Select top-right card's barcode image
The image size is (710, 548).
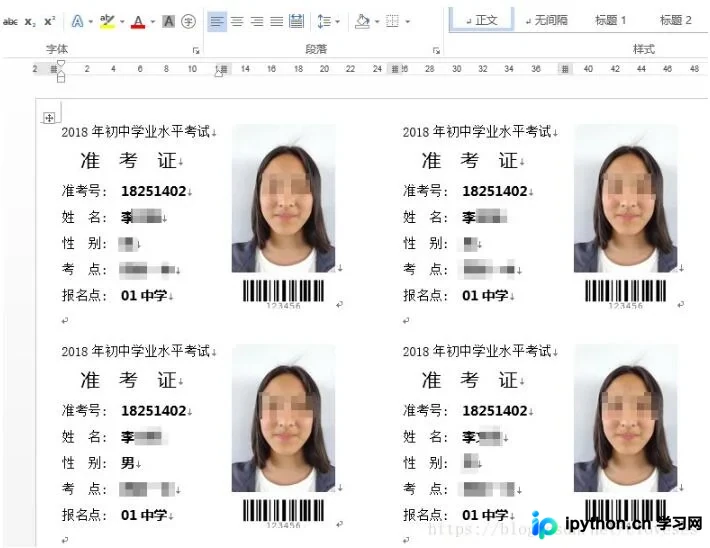point(625,294)
